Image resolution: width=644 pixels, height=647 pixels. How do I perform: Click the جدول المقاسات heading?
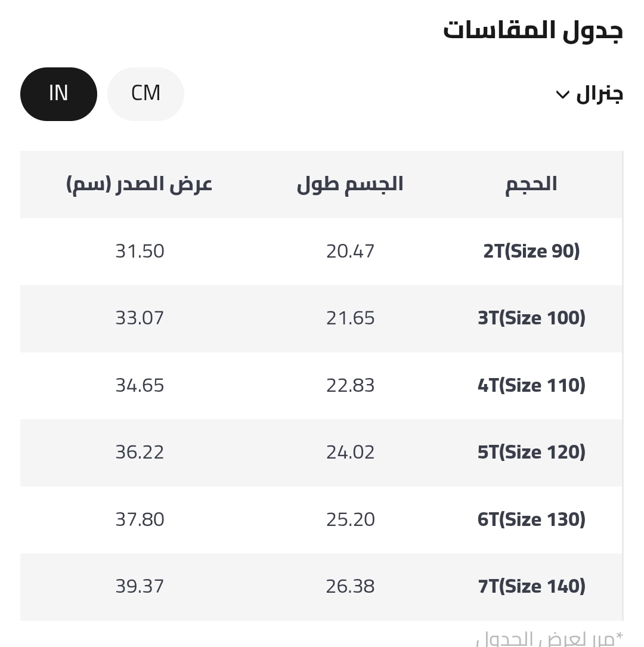[x=533, y=30]
